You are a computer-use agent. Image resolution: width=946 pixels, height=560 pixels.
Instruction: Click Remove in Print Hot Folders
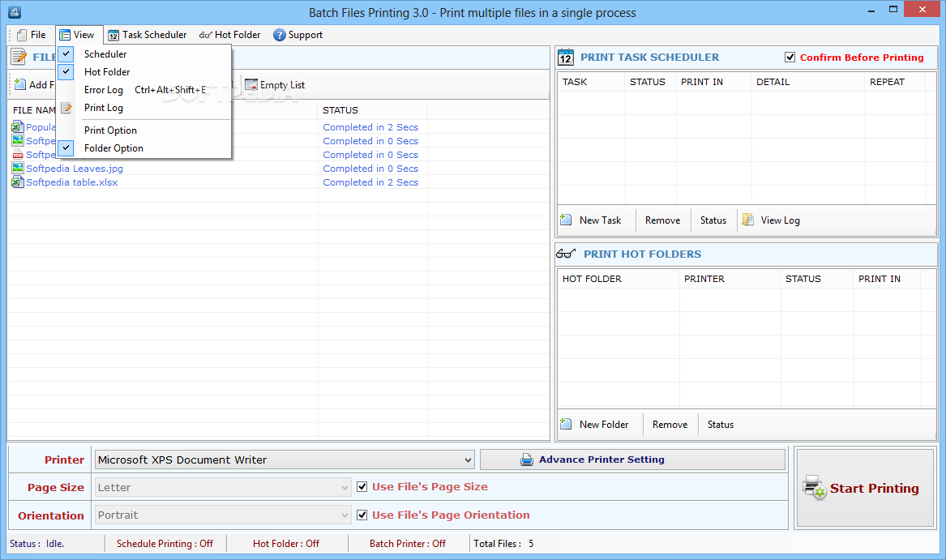[x=670, y=424]
